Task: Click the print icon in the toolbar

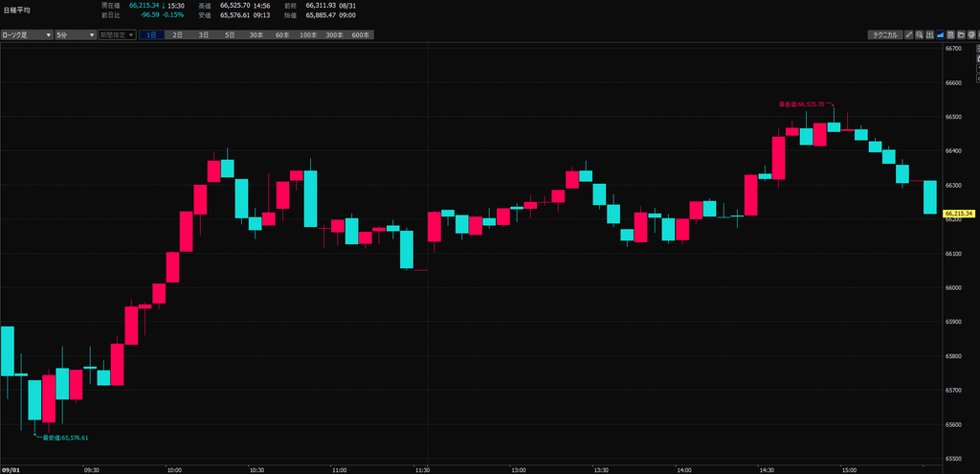Action: 971,35
